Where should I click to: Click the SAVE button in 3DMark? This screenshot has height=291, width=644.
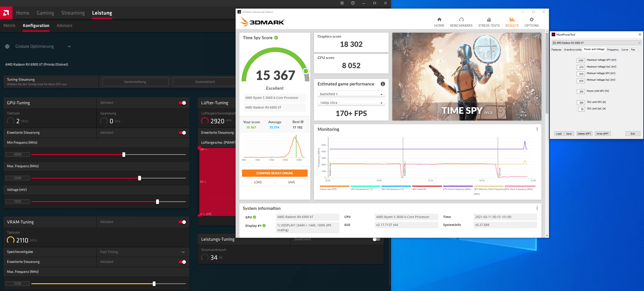[292, 182]
